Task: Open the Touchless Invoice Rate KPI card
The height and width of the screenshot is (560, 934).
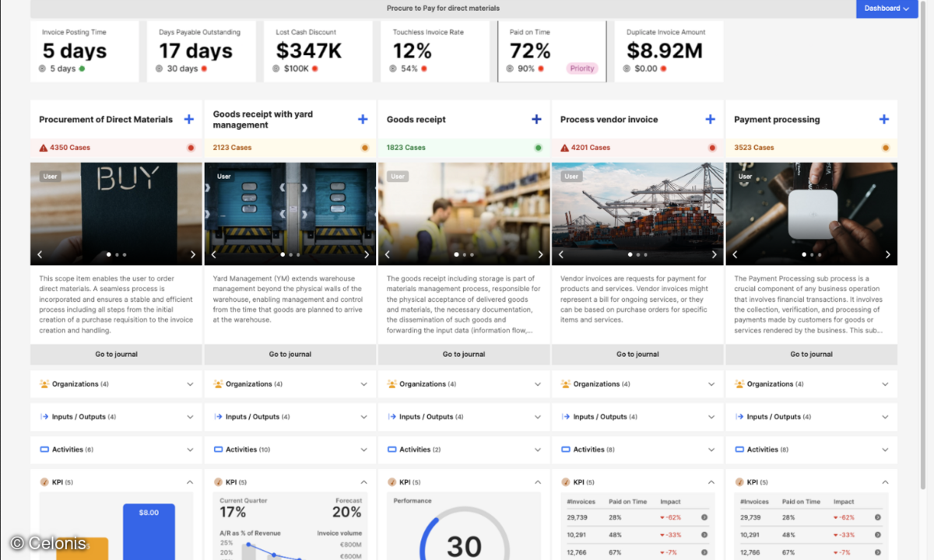Action: (x=435, y=51)
